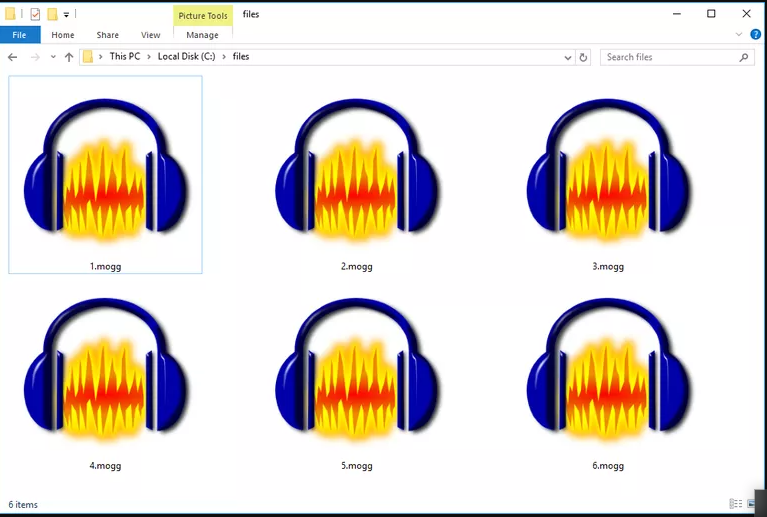Expand chevron before This PC breadcrumb

pyautogui.click(x=101, y=57)
